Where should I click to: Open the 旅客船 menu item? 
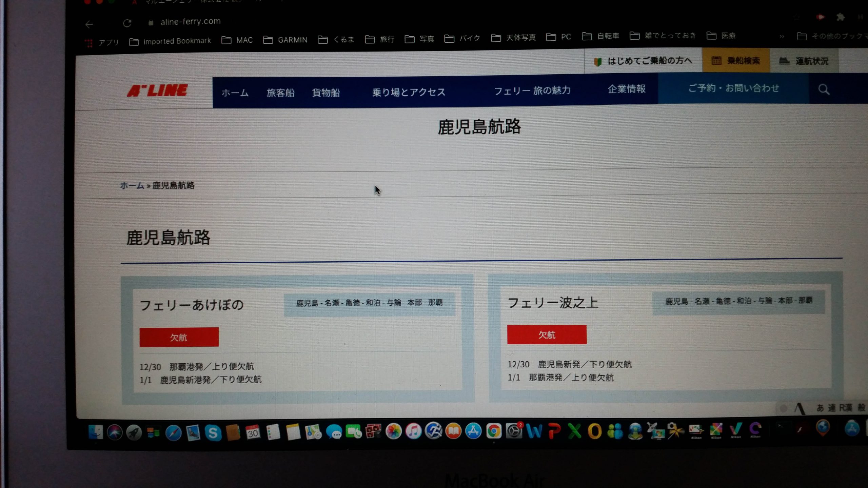pos(280,93)
